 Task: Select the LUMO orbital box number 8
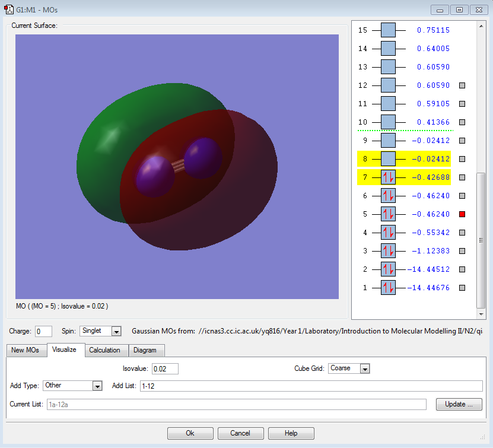click(388, 159)
